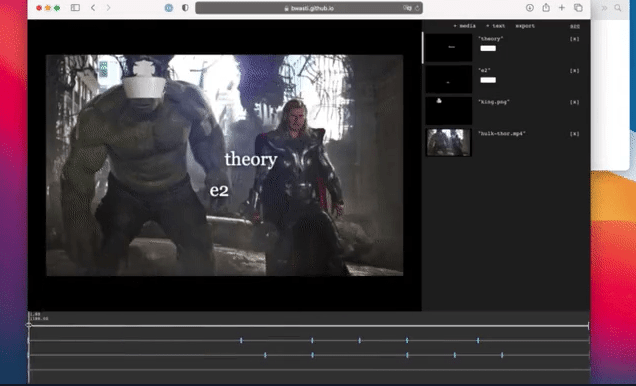
Task: Select the "theory" layer thumbnail
Action: pos(449,47)
